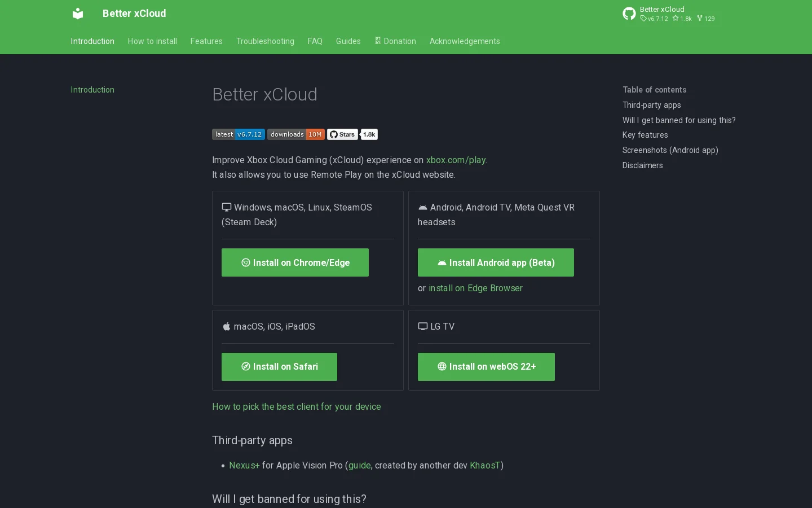Click the TV icon beside LG TV
812x508 pixels.
pos(423,326)
